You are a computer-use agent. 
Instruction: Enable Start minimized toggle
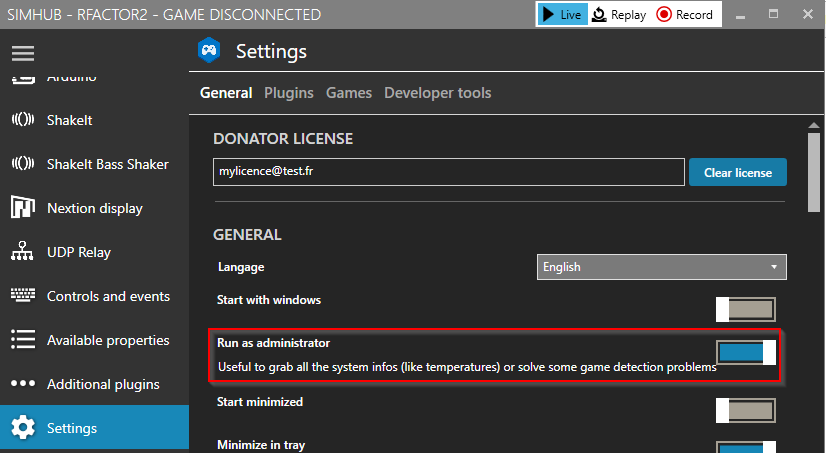tap(745, 410)
